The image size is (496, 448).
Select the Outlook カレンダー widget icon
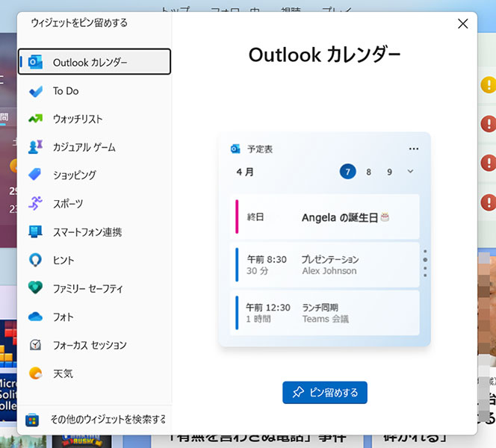(35, 62)
